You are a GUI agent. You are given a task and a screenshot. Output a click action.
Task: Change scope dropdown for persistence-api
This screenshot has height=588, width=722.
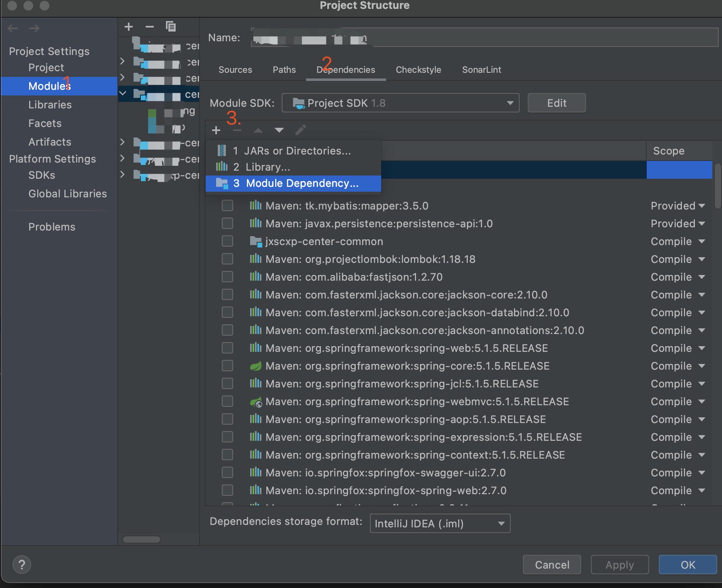(678, 224)
